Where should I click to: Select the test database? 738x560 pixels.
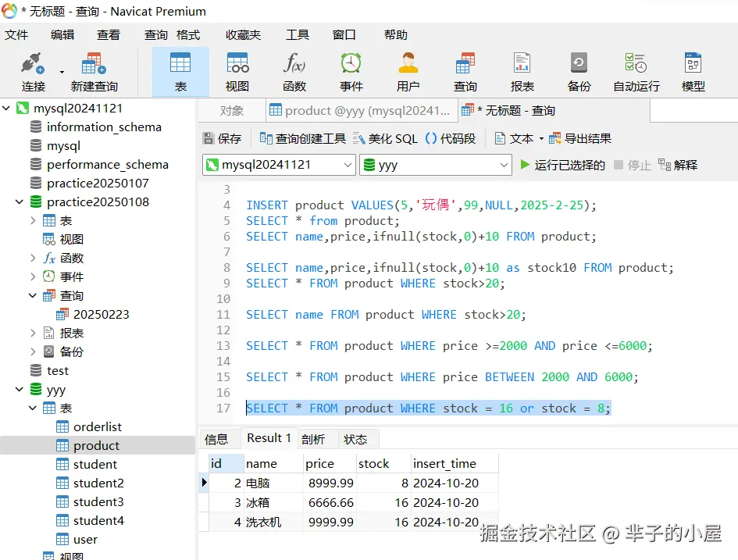[58, 371]
